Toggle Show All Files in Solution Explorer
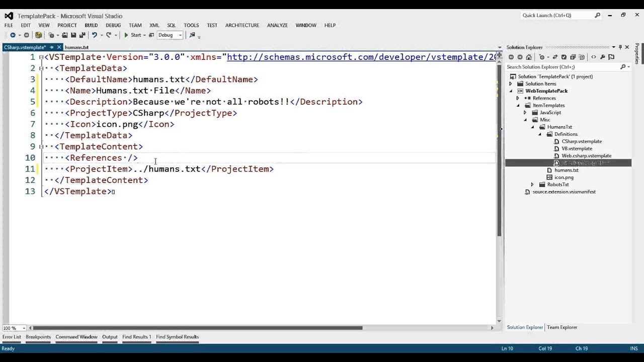 pyautogui.click(x=582, y=57)
